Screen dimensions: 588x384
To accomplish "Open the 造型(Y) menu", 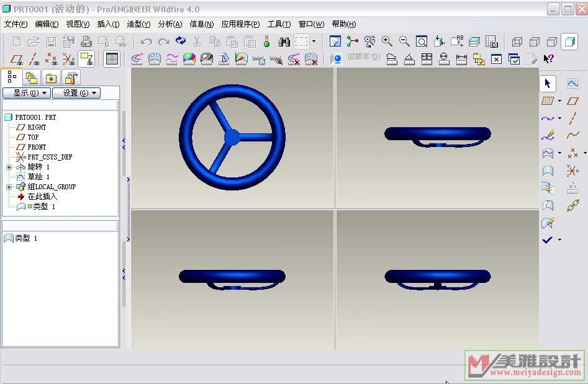I will [138, 24].
